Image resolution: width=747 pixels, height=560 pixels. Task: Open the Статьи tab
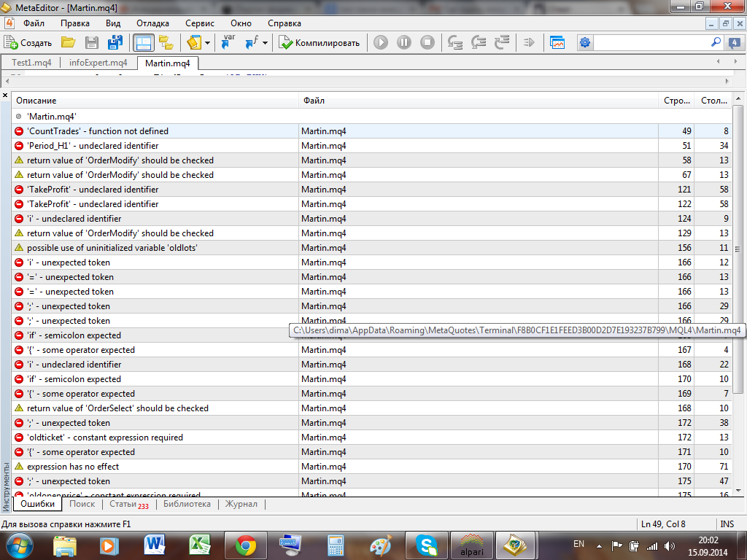point(128,504)
